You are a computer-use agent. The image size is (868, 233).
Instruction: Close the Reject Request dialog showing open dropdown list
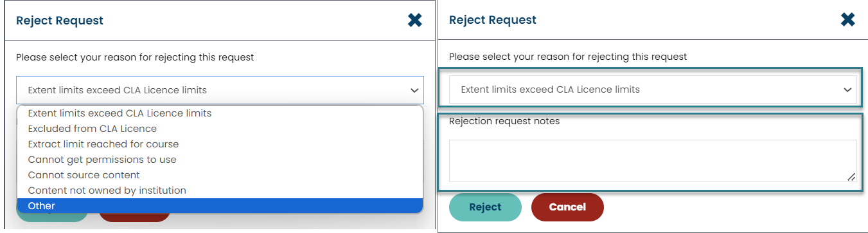(415, 20)
